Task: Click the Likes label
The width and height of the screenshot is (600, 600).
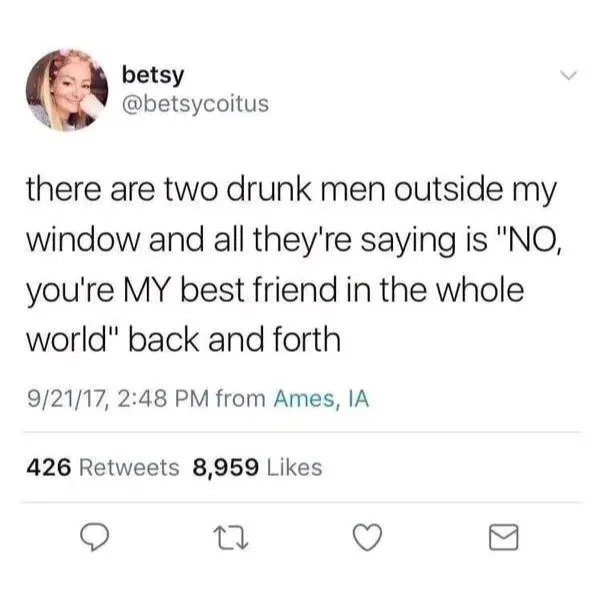Action: point(294,468)
